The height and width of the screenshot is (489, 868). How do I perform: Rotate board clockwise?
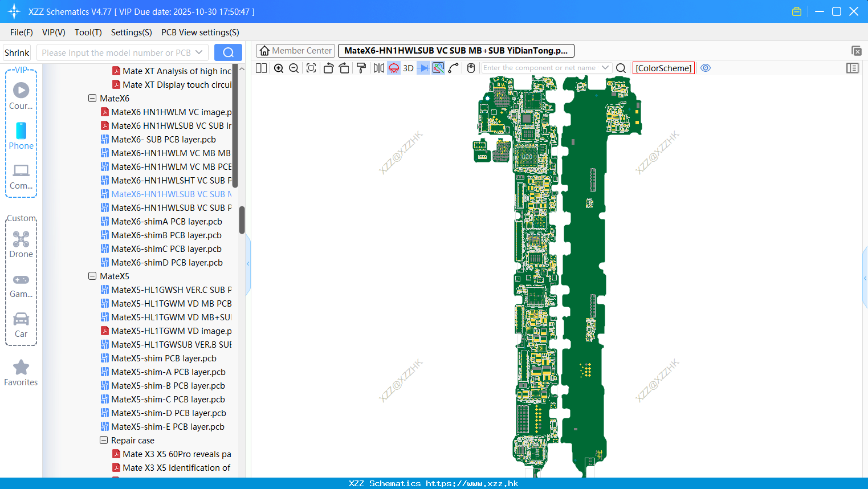tap(344, 68)
